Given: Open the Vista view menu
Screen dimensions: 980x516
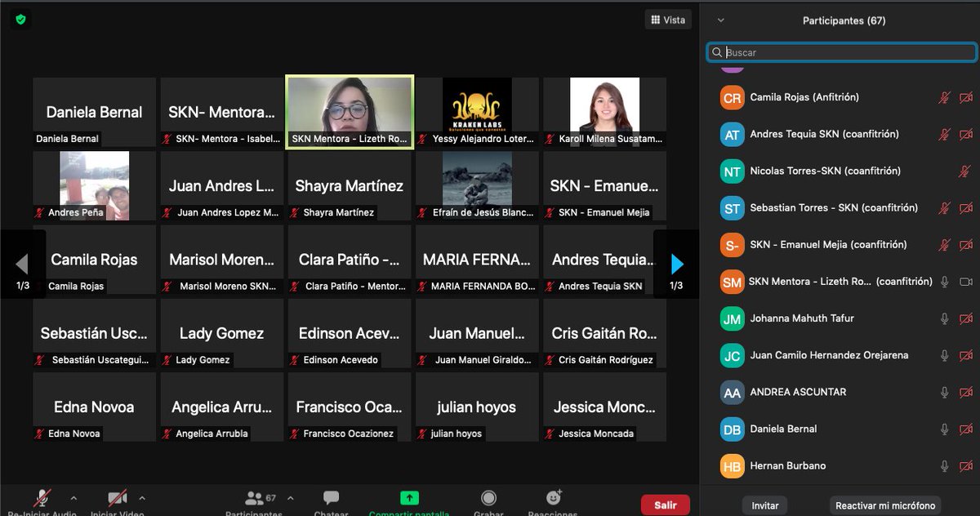Looking at the screenshot, I should point(667,19).
